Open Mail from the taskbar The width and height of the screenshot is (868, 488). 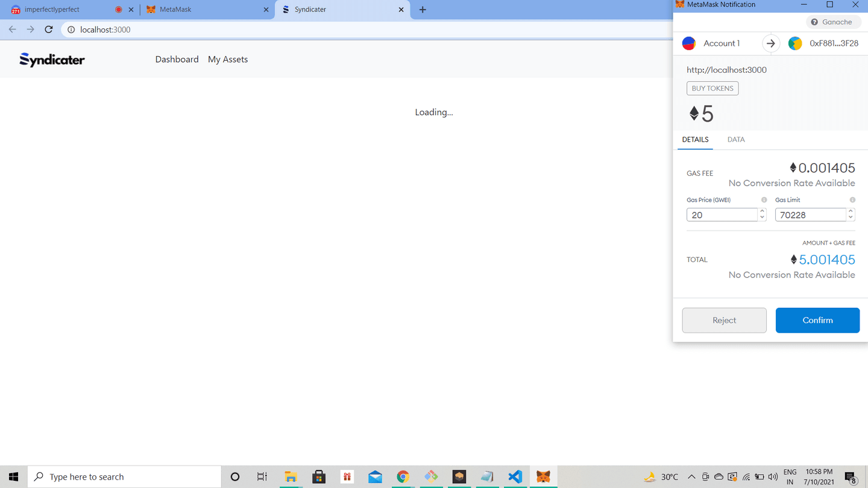375,477
